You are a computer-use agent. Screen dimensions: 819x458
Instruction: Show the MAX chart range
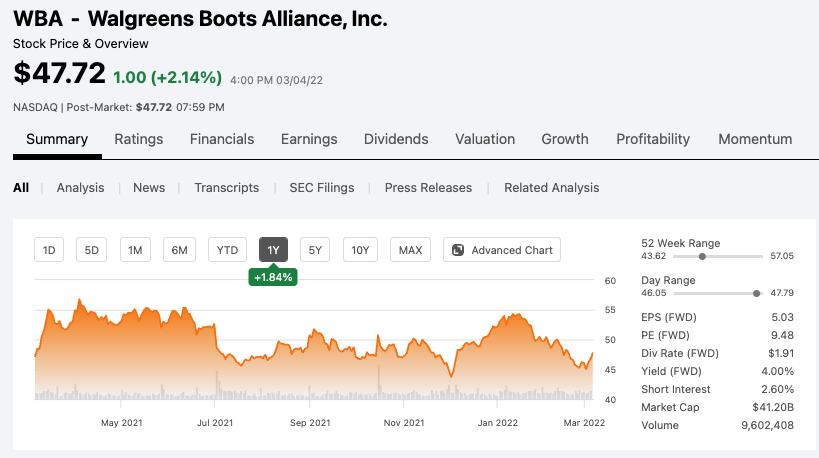click(x=410, y=250)
